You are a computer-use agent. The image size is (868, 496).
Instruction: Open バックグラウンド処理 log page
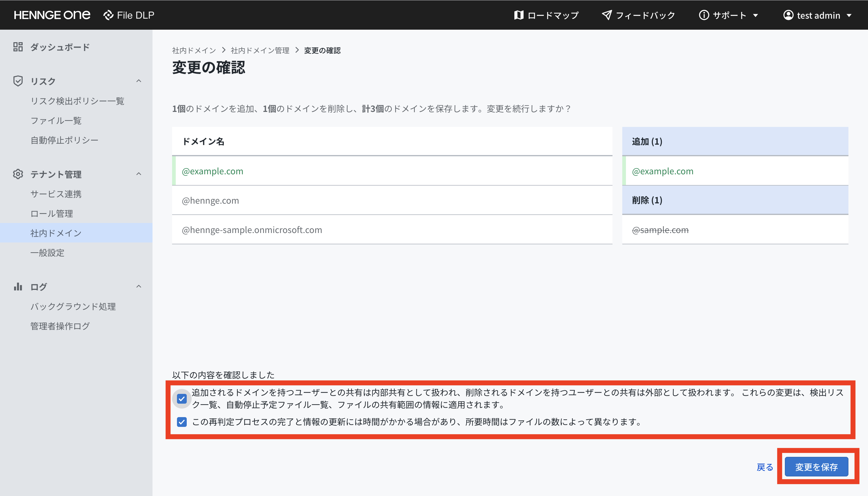click(x=73, y=306)
